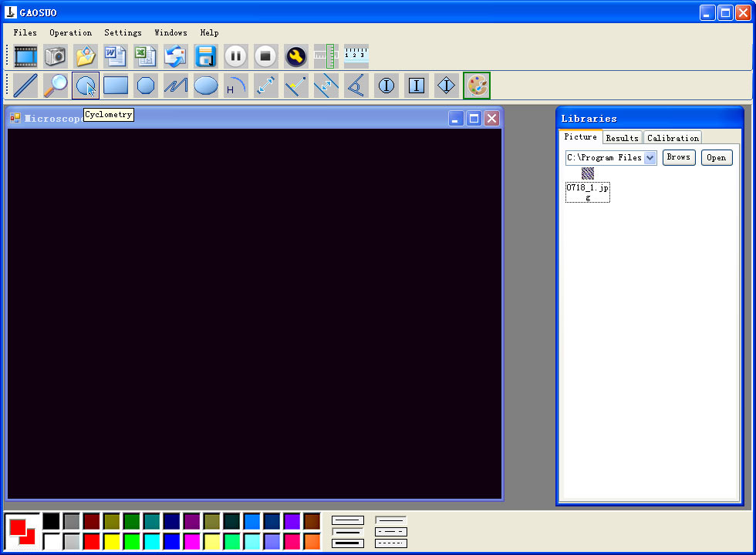The width and height of the screenshot is (756, 555).
Task: Expand the C:\Program Files path dropdown
Action: [650, 157]
